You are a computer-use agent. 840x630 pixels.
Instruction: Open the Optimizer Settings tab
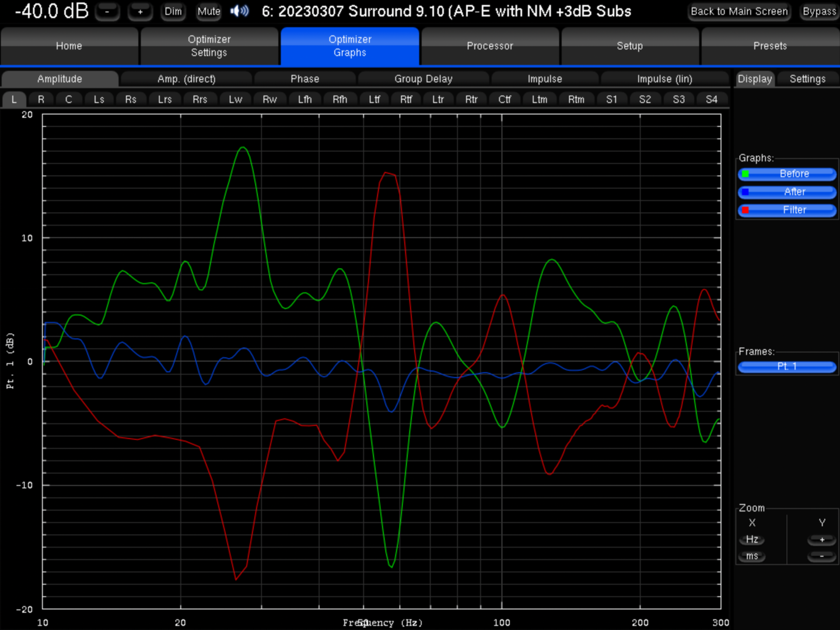(209, 46)
